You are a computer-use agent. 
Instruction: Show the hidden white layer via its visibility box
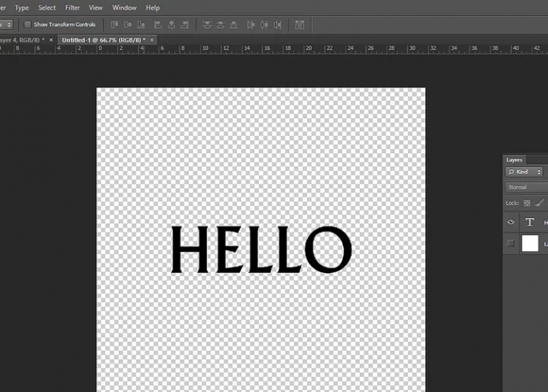click(x=510, y=243)
